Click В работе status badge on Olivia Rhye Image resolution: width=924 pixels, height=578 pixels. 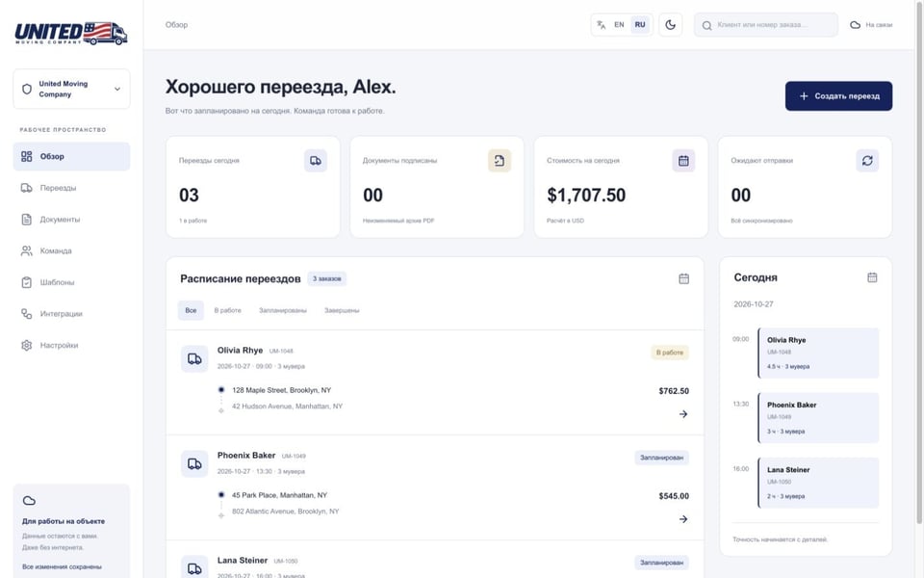(x=670, y=353)
